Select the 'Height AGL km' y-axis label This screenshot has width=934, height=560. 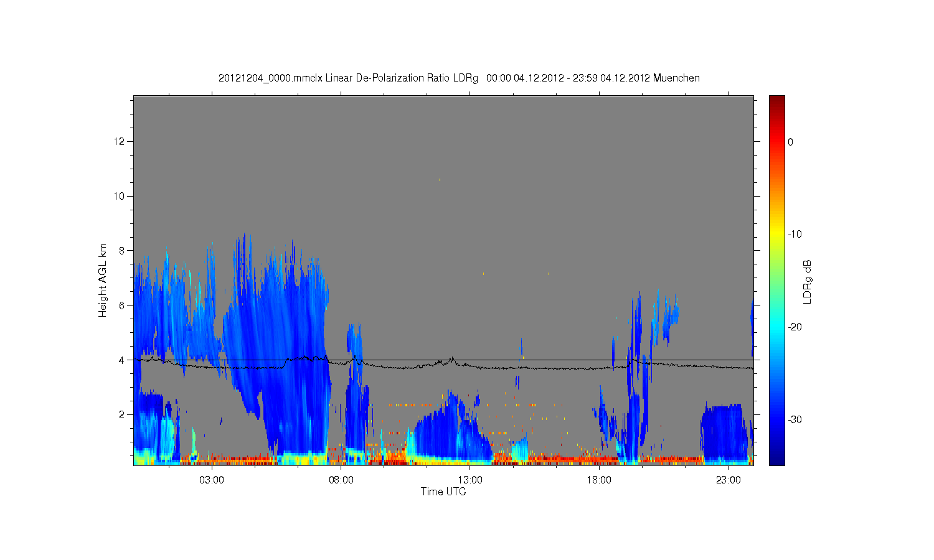click(103, 280)
